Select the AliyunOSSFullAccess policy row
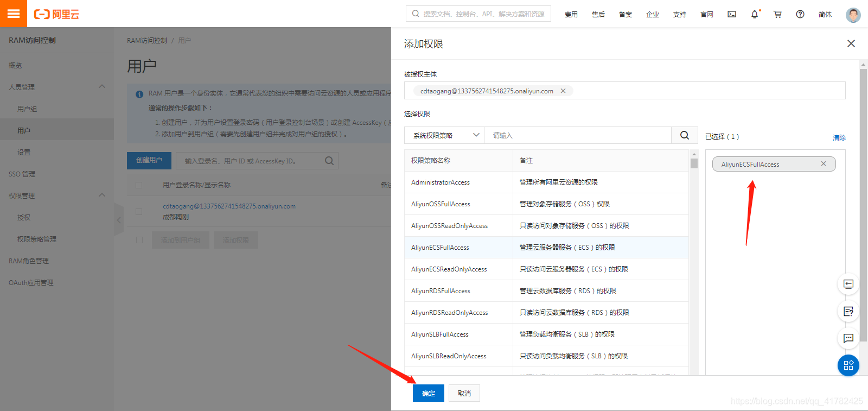The image size is (868, 411). 546,204
